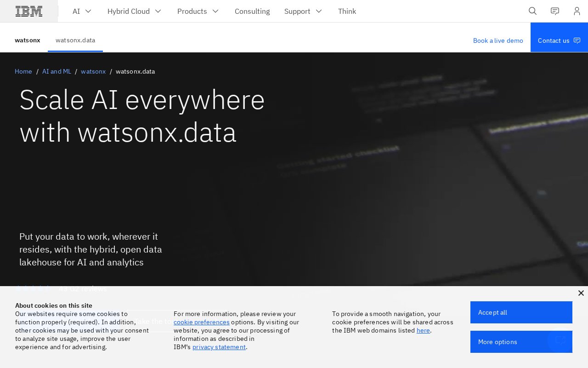Expand the Support menu
The height and width of the screenshot is (368, 588).
(304, 11)
